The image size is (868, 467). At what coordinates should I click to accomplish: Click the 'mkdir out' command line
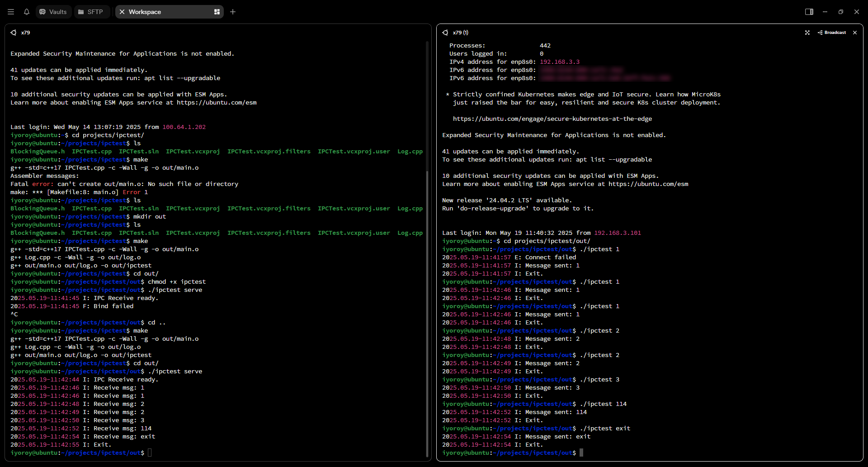coord(88,217)
